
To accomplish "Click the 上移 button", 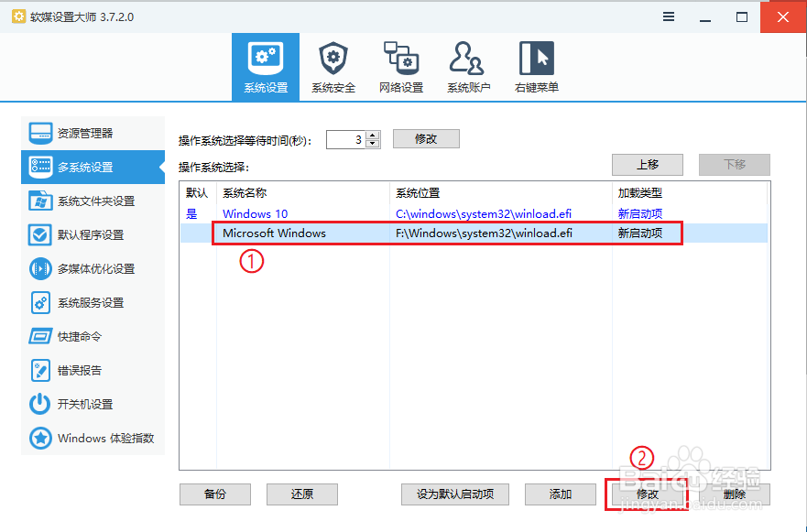I will (648, 165).
